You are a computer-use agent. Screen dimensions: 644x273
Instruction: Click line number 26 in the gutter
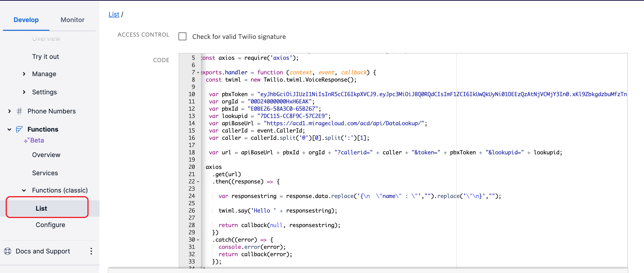(x=191, y=210)
